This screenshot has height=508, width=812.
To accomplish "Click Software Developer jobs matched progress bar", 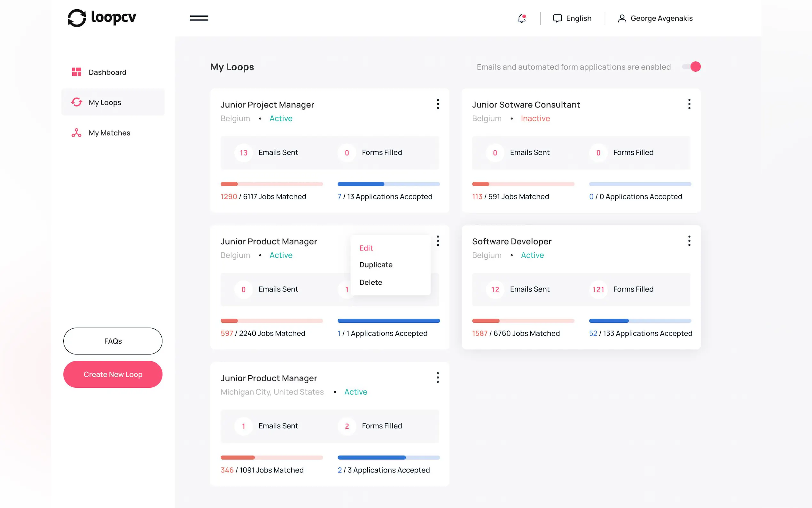I will (523, 321).
